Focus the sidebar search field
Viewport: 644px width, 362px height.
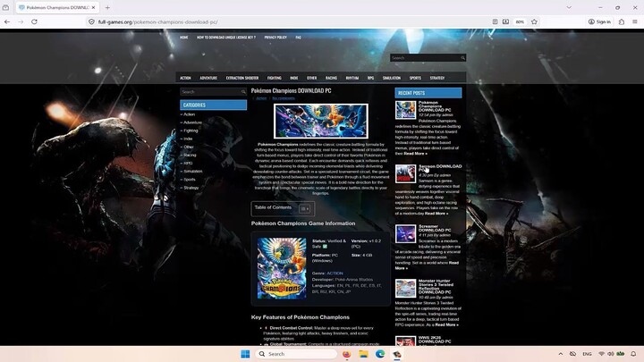point(210,92)
